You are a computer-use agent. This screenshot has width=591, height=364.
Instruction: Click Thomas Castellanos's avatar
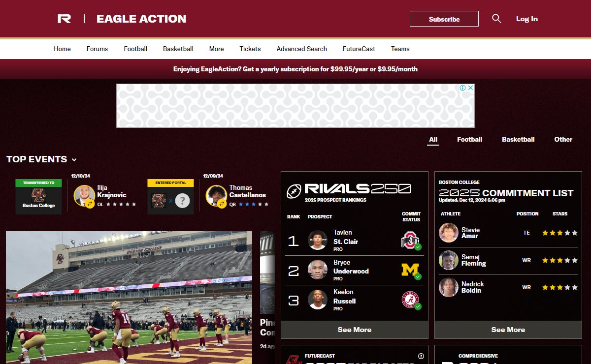216,196
